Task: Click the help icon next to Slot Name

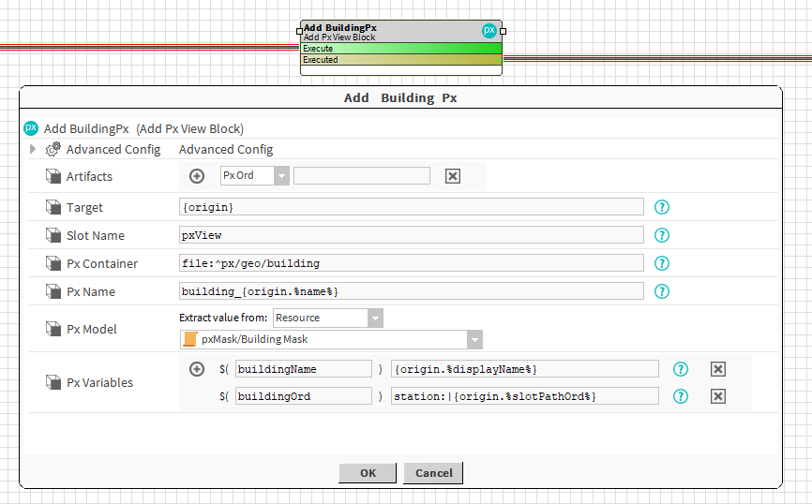Action: 662,235
